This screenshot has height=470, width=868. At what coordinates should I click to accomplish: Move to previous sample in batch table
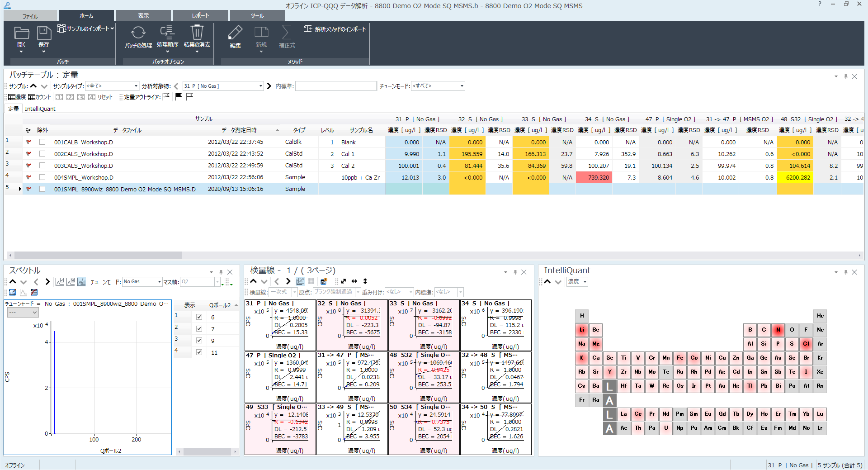[33, 86]
